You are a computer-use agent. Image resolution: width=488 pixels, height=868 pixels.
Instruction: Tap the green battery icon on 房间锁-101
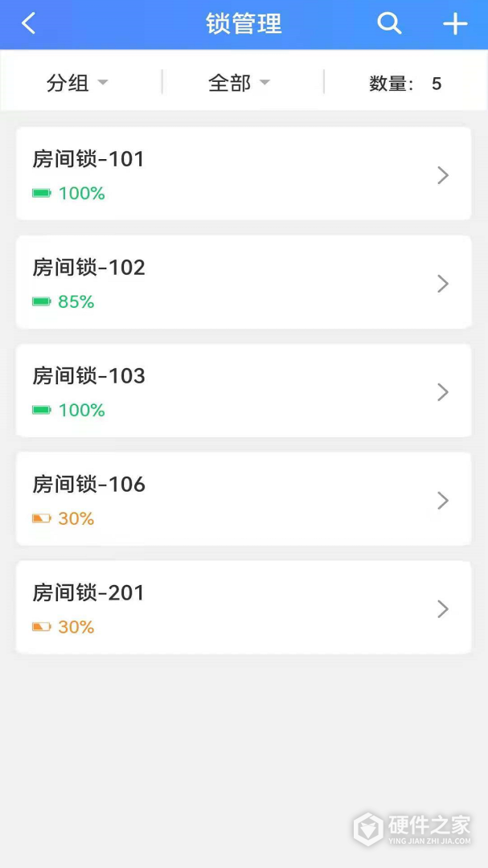pos(42,193)
